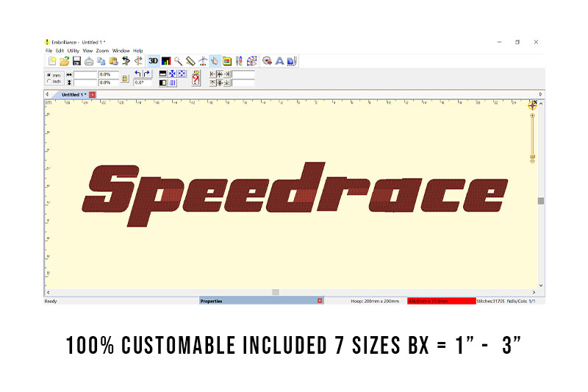This screenshot has width=588, height=392.
Task: Click the embroidery hoop icon
Action: click(267, 61)
